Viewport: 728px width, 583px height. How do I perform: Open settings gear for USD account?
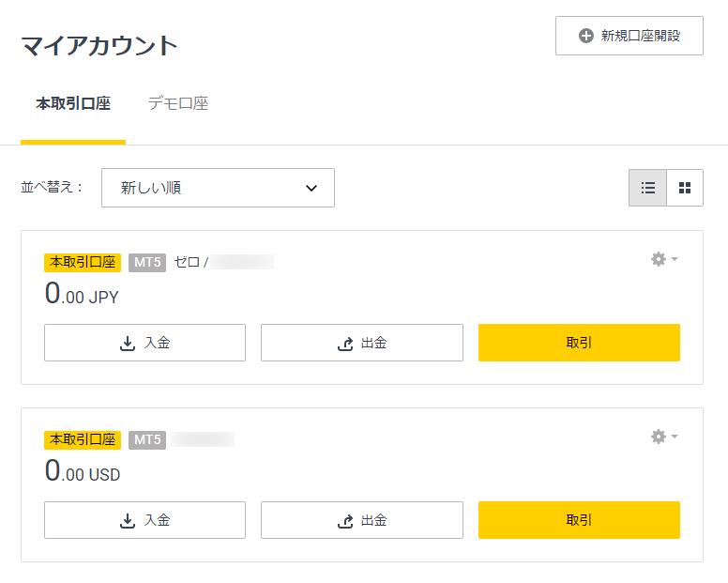(x=659, y=437)
